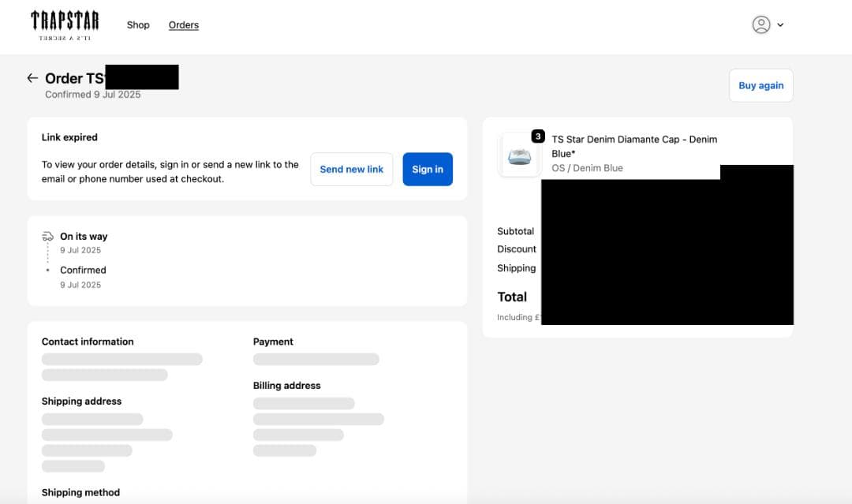Screen dimensions: 852x504
Task: Open the Orders page in navigation
Action: (184, 25)
